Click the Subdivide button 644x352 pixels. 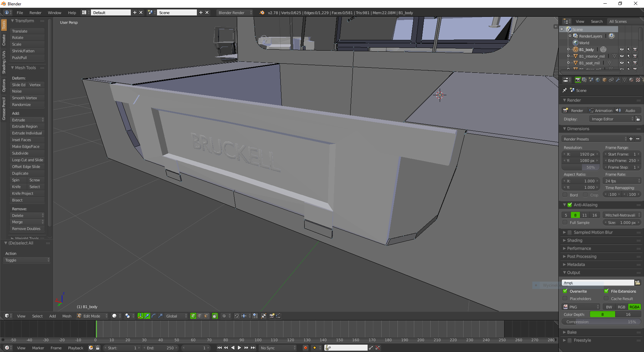coord(27,153)
